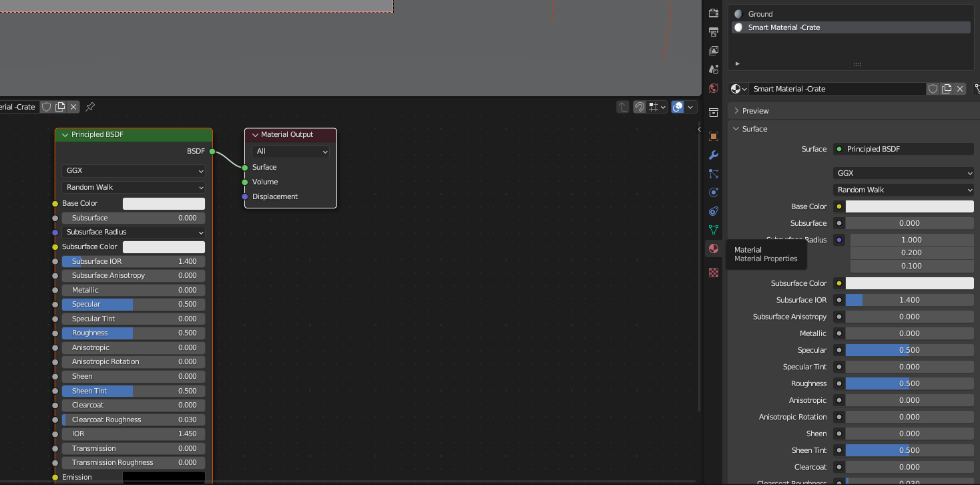Click the parent node tree arrow icon

(623, 107)
